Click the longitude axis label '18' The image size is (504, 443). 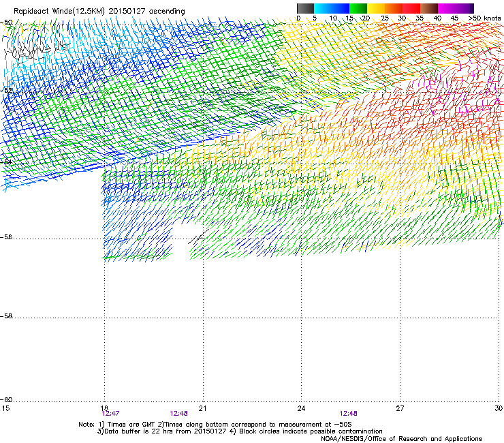[104, 408]
